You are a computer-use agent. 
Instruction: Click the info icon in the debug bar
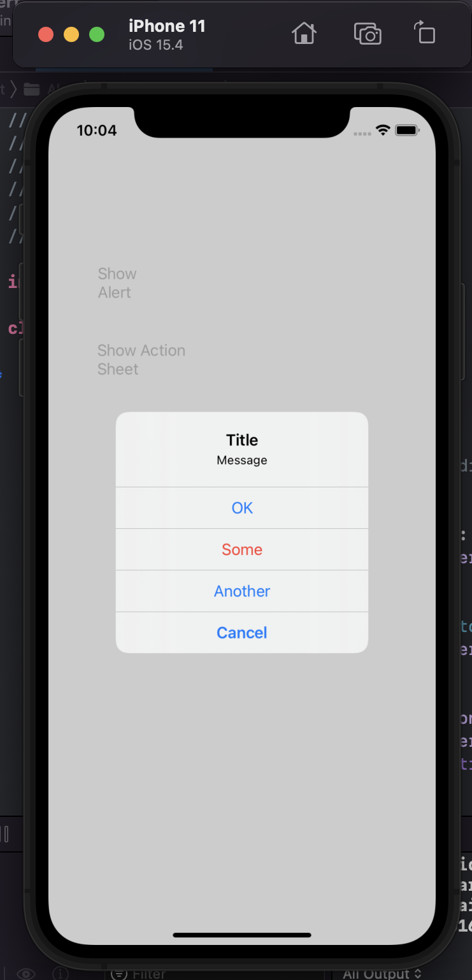click(61, 974)
